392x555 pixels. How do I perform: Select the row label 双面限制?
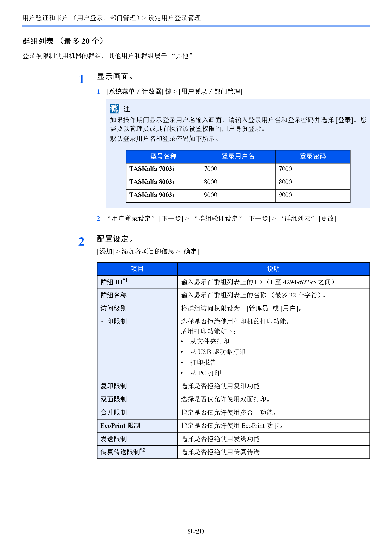coord(114,399)
